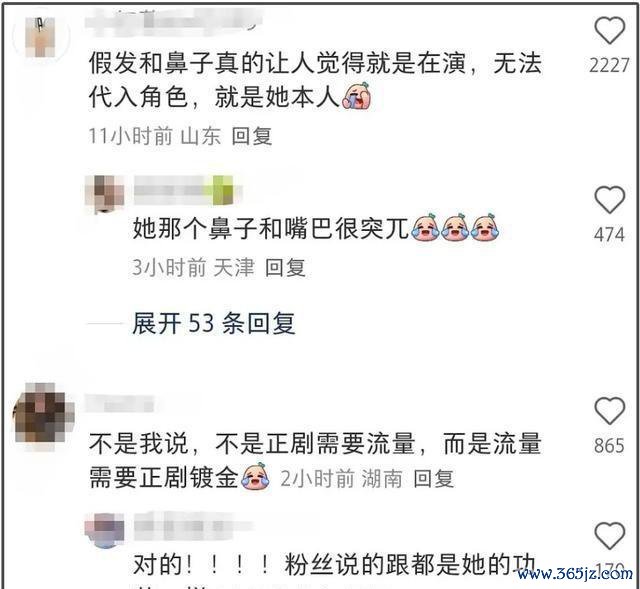Open first commenter's blurred username
Image resolution: width=640 pixels, height=589 pixels.
[x=173, y=20]
